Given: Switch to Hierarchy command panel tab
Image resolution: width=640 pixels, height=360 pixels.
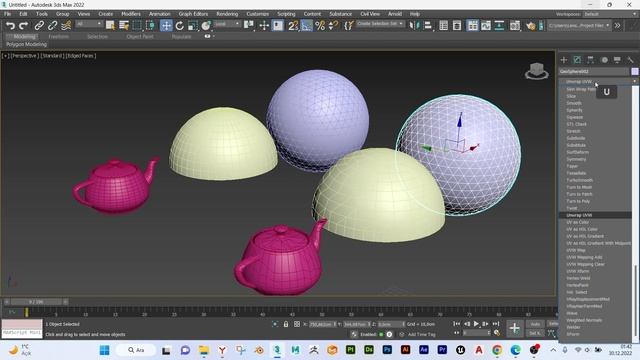Looking at the screenshot, I should point(590,60).
